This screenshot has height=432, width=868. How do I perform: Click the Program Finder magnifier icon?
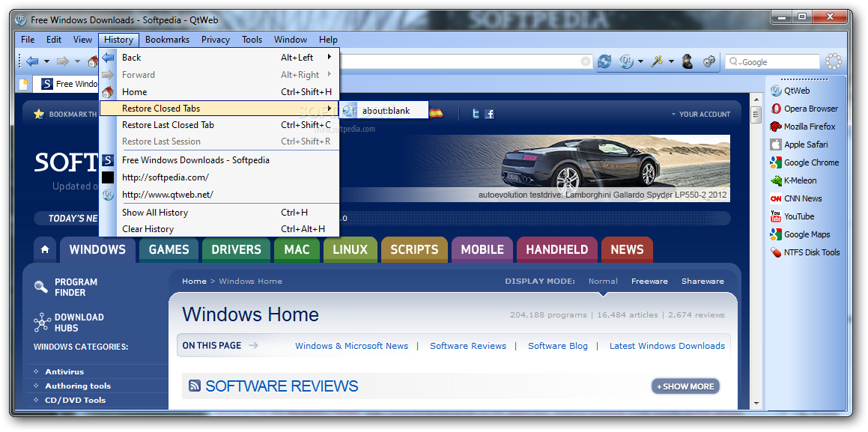coord(41,287)
